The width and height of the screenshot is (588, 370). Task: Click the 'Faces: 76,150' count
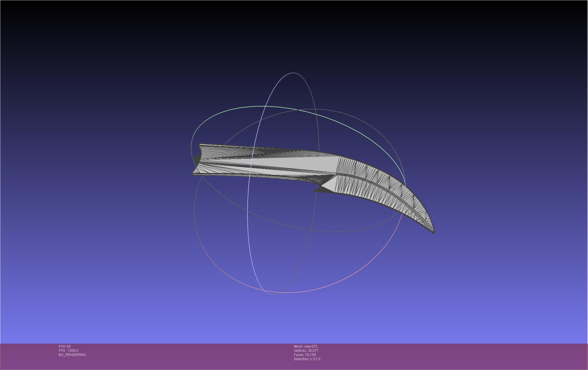pyautogui.click(x=305, y=355)
